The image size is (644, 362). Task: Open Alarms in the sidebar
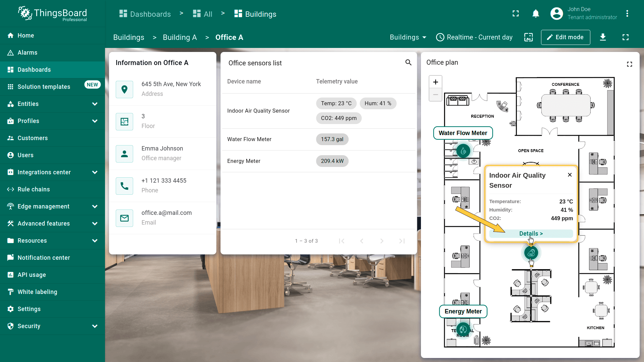pyautogui.click(x=28, y=53)
